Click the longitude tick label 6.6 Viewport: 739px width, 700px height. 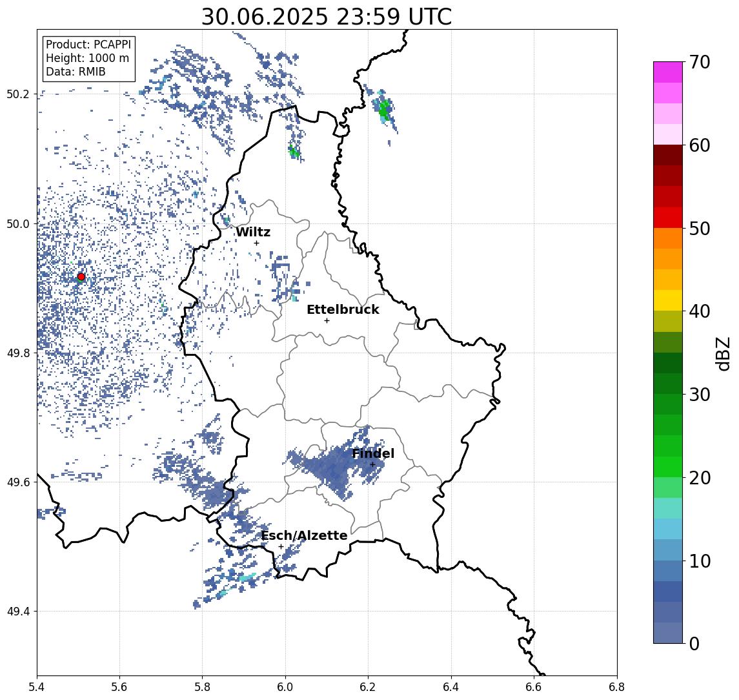coord(534,687)
